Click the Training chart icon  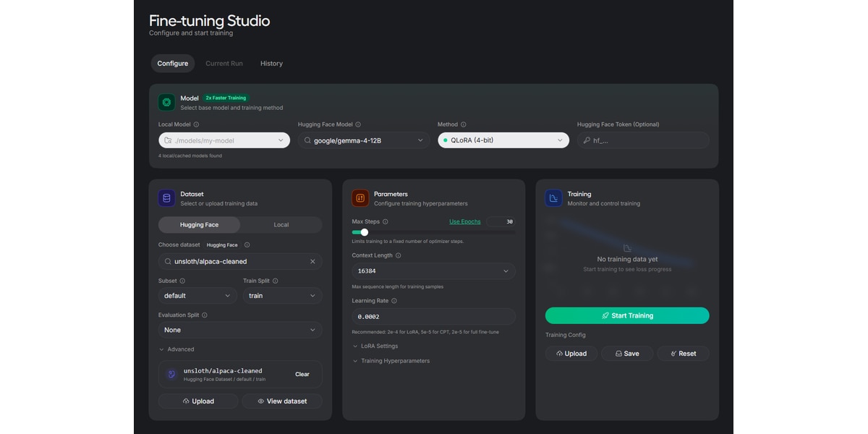click(x=554, y=198)
